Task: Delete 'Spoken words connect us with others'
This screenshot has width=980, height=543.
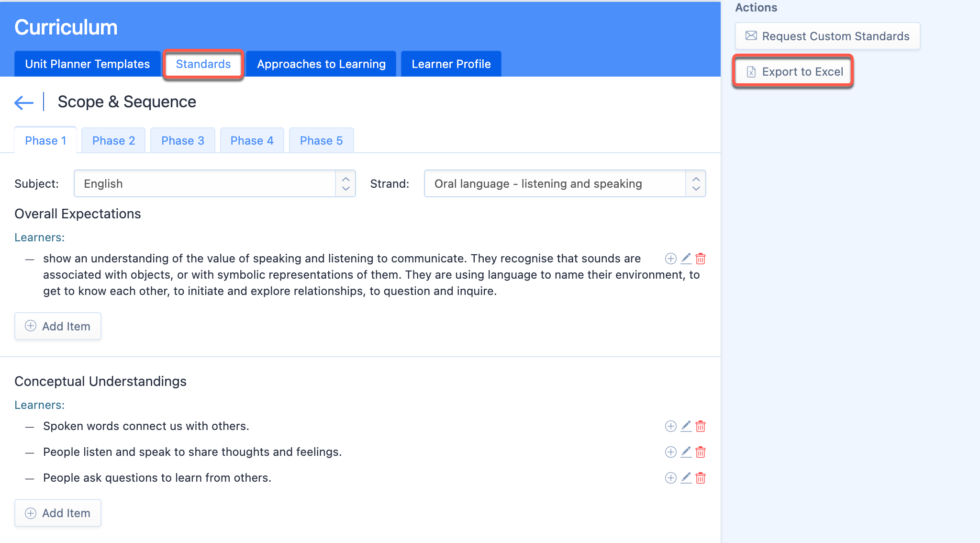Action: click(701, 426)
